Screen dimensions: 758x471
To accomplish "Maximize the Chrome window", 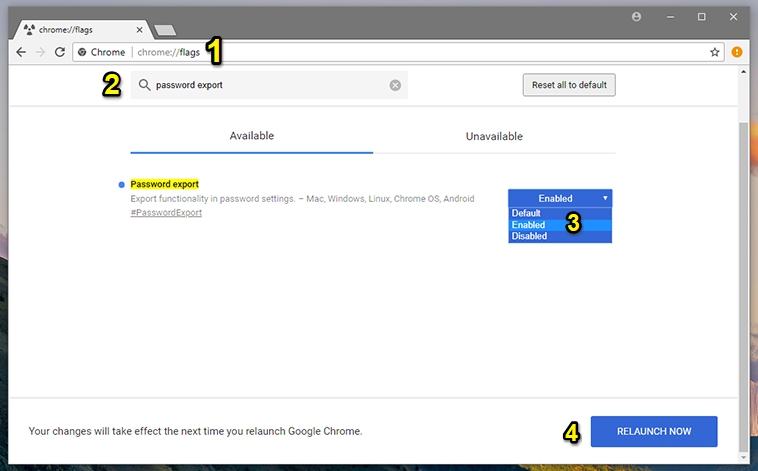I will pyautogui.click(x=701, y=17).
